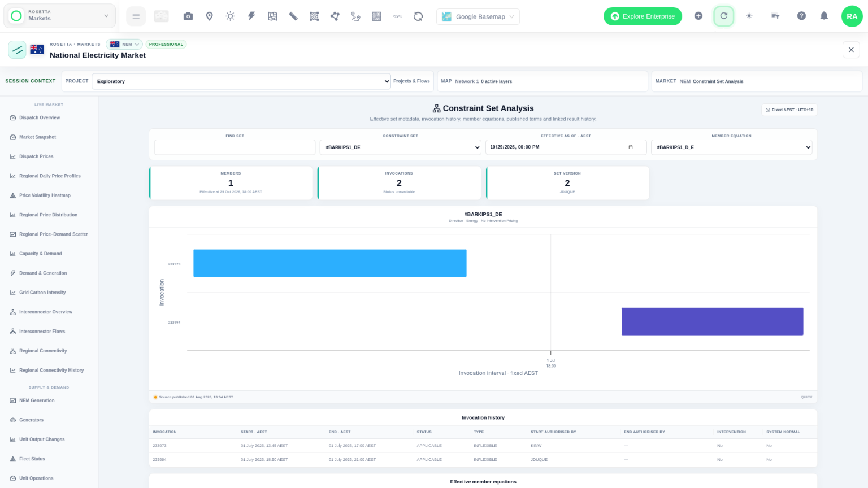
Task: Click the Explore Enterprise button
Action: click(643, 16)
